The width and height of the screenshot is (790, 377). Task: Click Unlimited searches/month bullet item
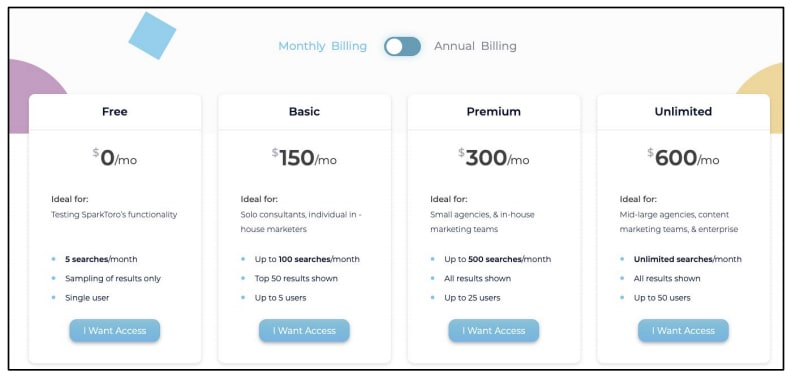[x=687, y=259]
